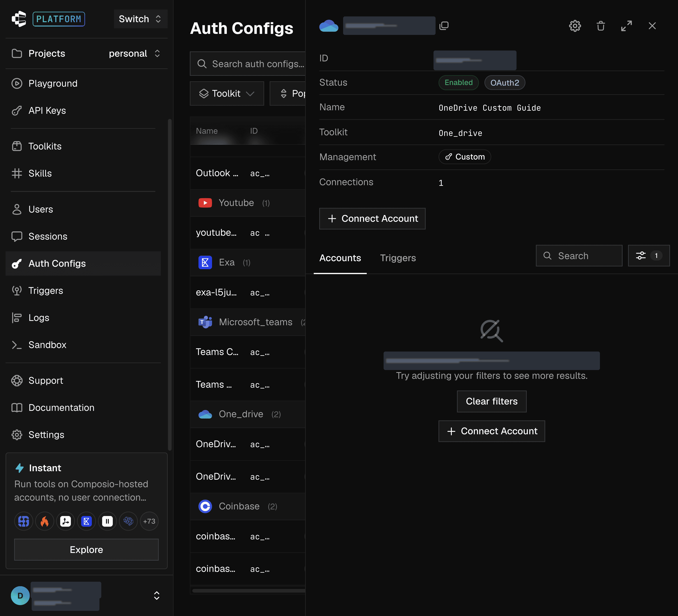Viewport: 678px width, 616px height.
Task: Open the accounts filter options icon
Action: click(649, 256)
